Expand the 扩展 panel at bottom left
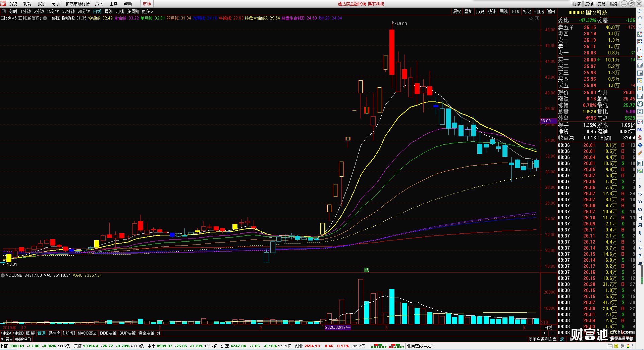 [6, 339]
